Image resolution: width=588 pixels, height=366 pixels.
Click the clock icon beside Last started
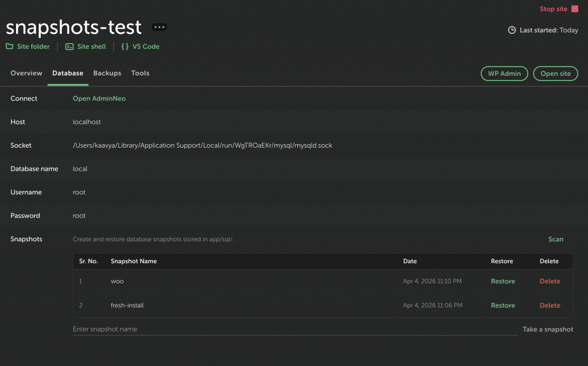511,30
